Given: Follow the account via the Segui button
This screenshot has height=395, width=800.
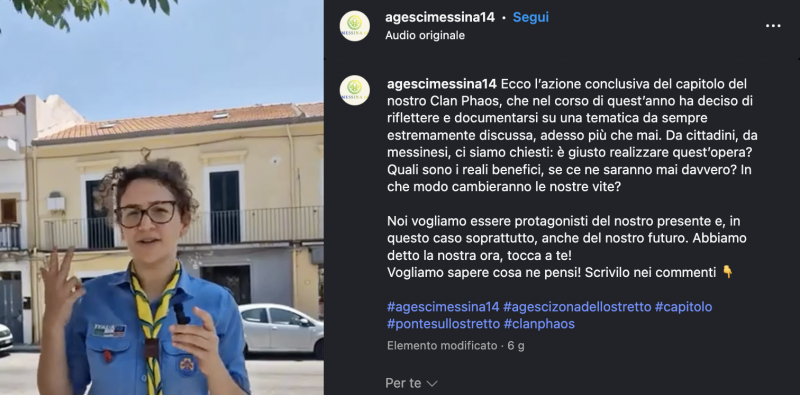Looking at the screenshot, I should point(531,17).
